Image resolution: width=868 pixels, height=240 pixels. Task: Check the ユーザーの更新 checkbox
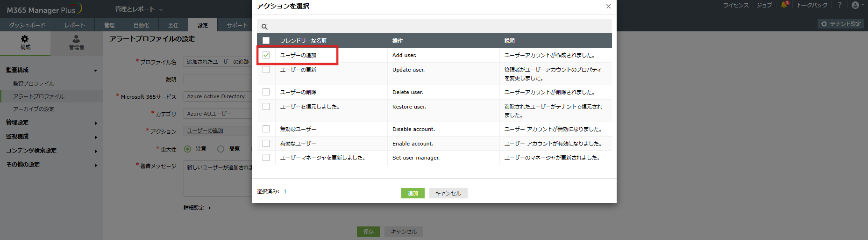(x=266, y=70)
